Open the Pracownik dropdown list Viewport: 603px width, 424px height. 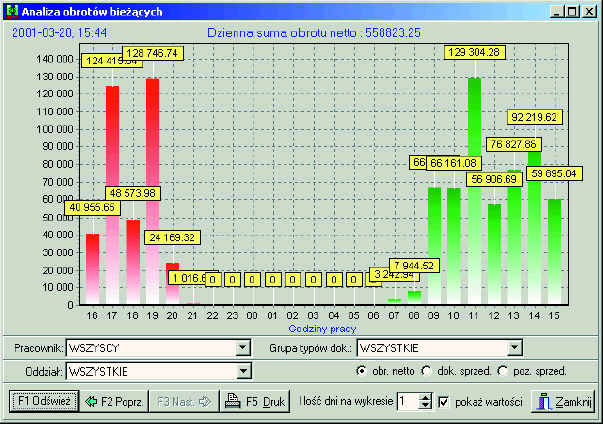(x=241, y=348)
